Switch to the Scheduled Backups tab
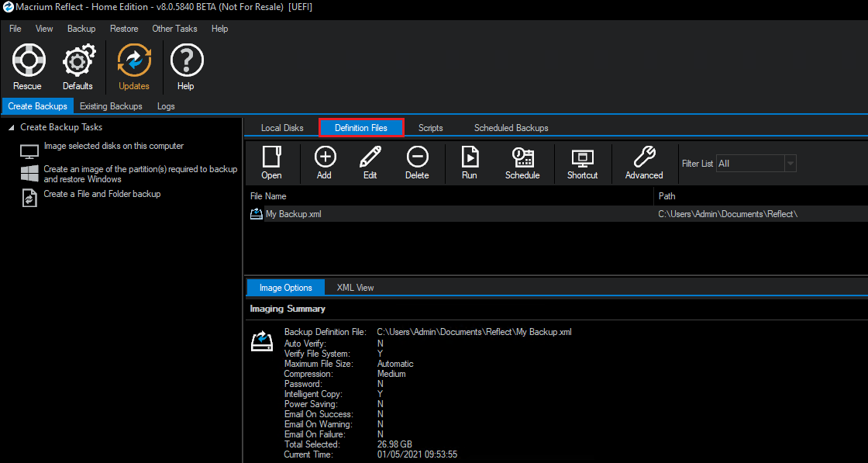Image resolution: width=868 pixels, height=463 pixels. point(511,128)
